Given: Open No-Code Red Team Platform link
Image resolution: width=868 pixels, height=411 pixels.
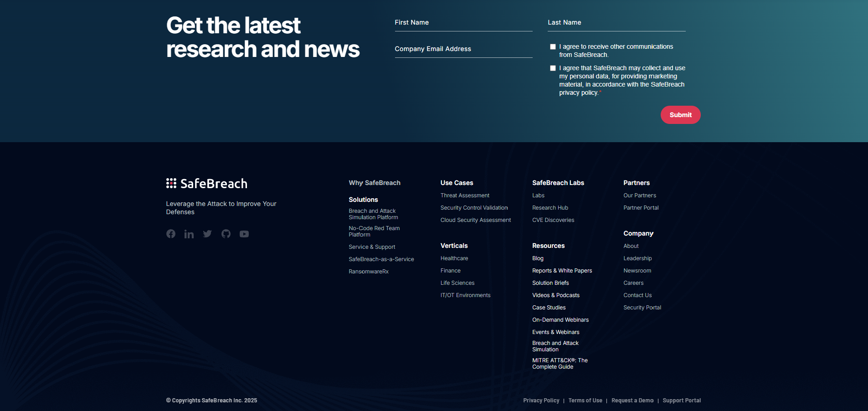Looking at the screenshot, I should point(375,231).
